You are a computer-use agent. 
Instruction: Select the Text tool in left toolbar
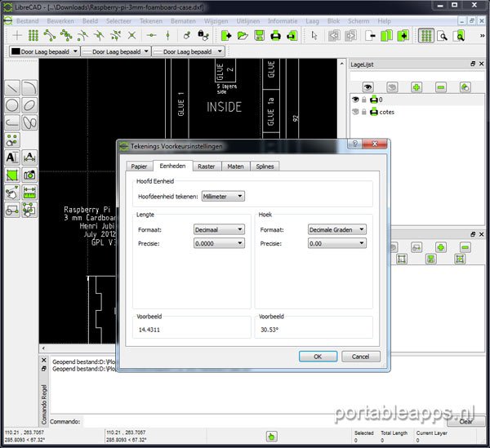tap(13, 157)
